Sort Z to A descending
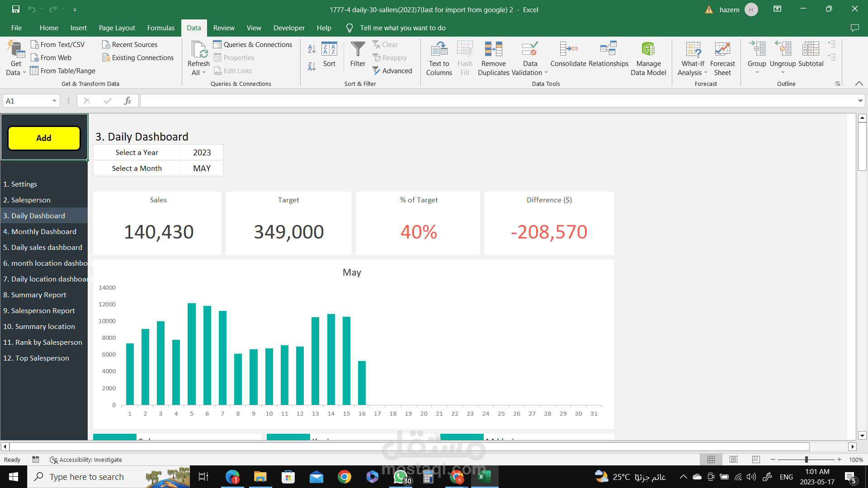This screenshot has height=488, width=868. [x=311, y=66]
